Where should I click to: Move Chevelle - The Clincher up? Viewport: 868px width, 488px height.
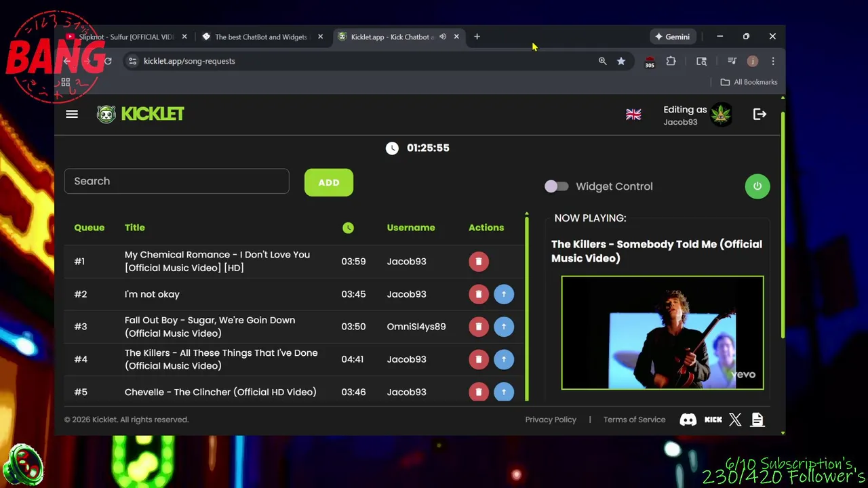pyautogui.click(x=504, y=392)
